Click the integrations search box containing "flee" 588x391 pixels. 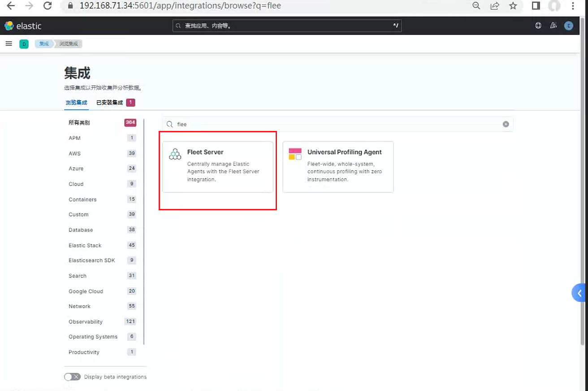[337, 124]
